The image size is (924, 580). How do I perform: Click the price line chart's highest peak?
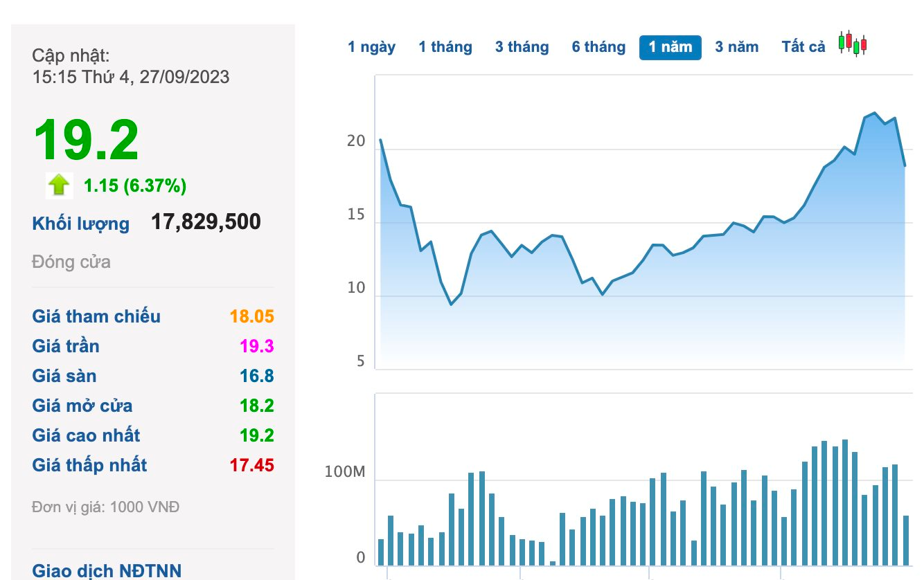pos(875,113)
